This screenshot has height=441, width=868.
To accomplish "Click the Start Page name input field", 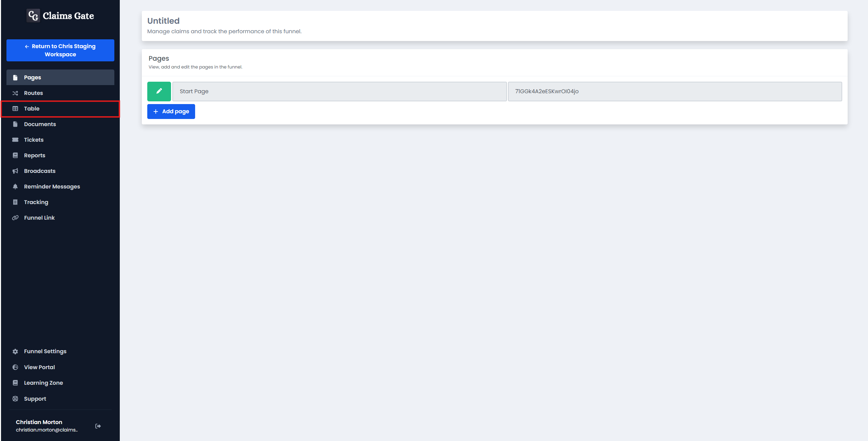I will [338, 91].
